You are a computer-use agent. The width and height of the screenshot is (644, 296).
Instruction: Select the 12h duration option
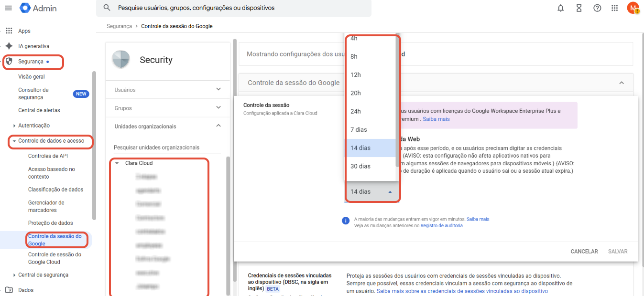(371, 74)
